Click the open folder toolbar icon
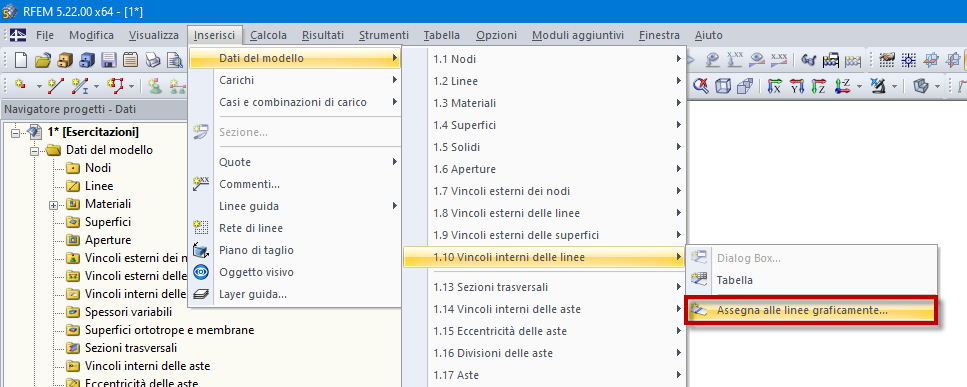Viewport: 967px width, 387px height. (x=43, y=60)
